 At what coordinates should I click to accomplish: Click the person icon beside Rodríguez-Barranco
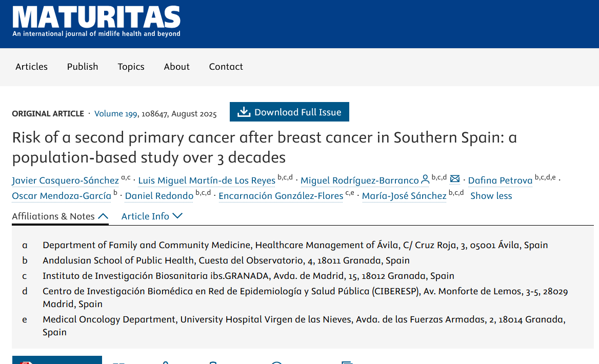pyautogui.click(x=425, y=180)
